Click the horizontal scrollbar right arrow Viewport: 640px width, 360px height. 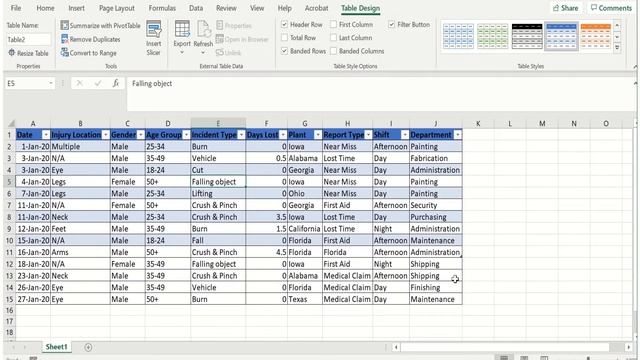(628, 347)
